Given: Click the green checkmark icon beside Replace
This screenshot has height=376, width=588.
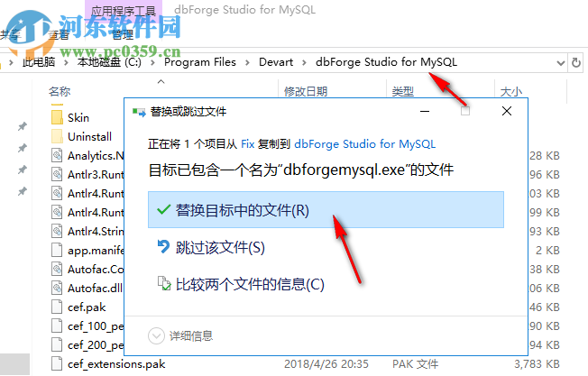Looking at the screenshot, I should pyautogui.click(x=164, y=209).
